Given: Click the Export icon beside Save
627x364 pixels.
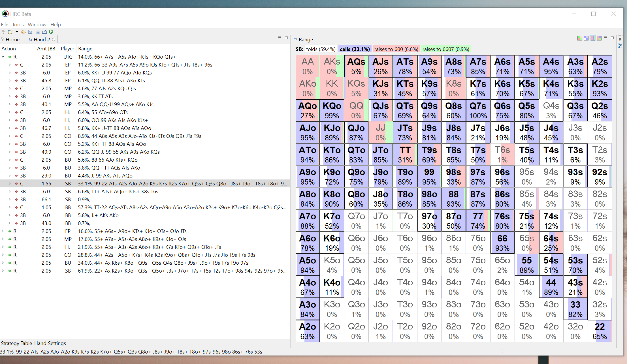Looking at the screenshot, I should pyautogui.click(x=44, y=32).
